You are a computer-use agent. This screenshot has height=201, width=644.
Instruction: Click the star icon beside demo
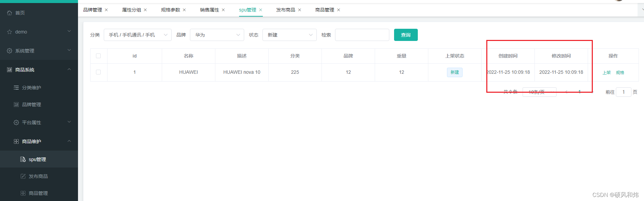click(9, 32)
